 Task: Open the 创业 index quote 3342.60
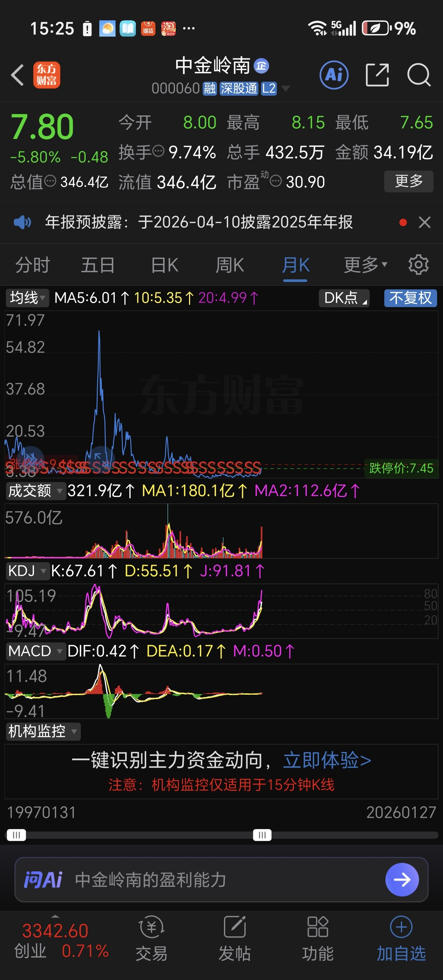click(55, 930)
